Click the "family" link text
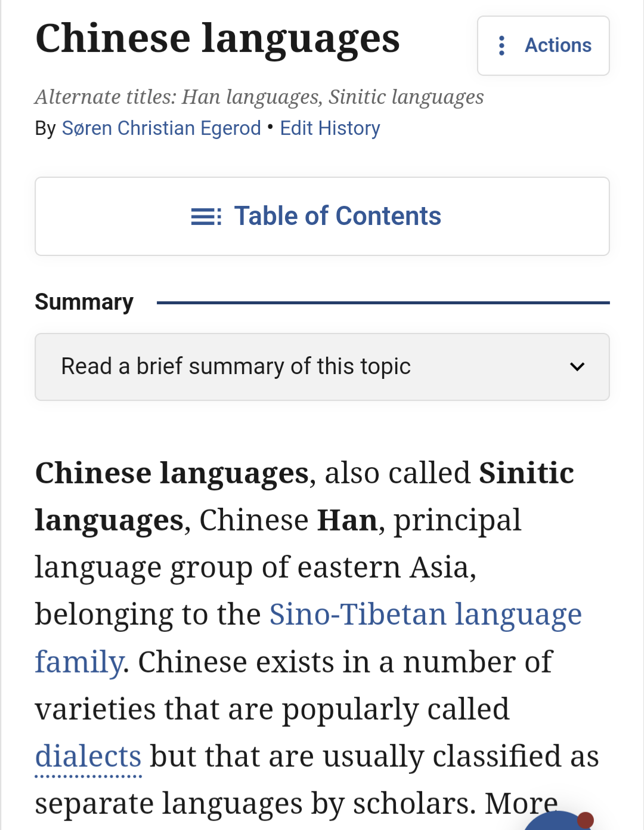This screenshot has width=644, height=830. coord(79,662)
